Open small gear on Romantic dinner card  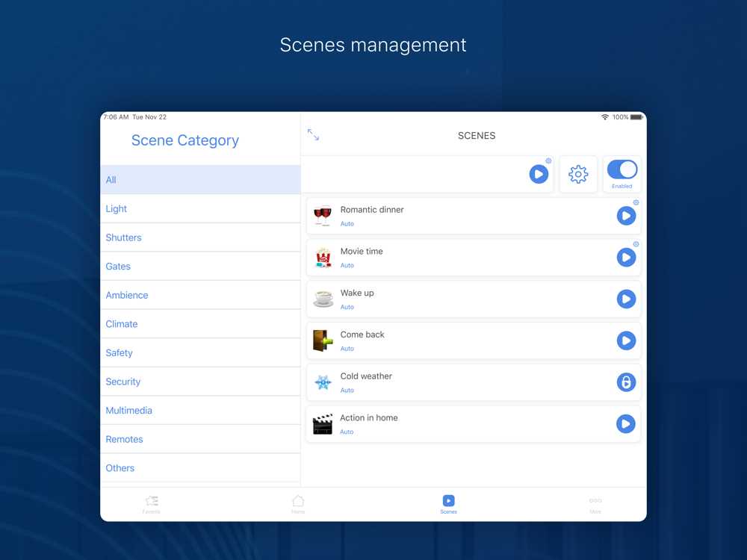[x=636, y=202]
